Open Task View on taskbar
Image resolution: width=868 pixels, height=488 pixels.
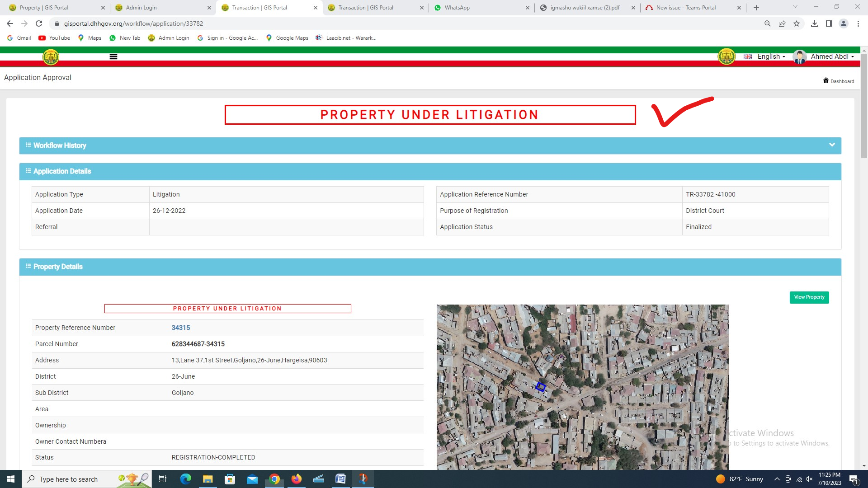click(x=163, y=479)
